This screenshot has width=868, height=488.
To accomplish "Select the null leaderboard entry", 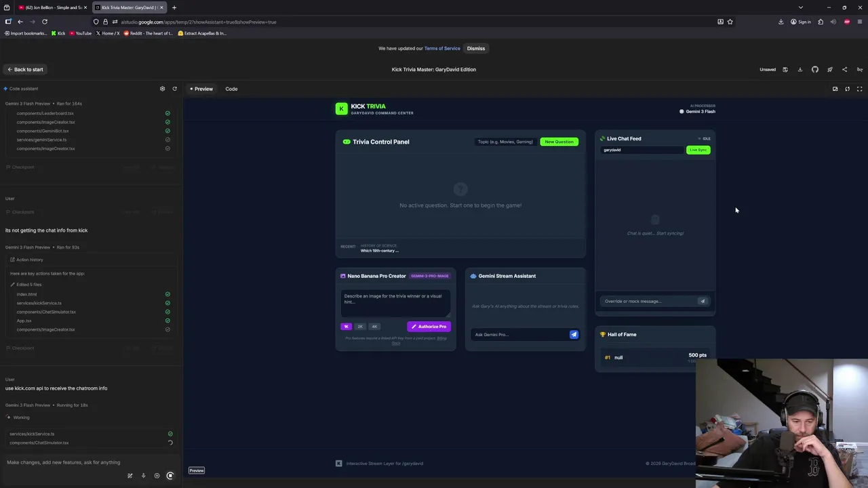I will 655,357.
